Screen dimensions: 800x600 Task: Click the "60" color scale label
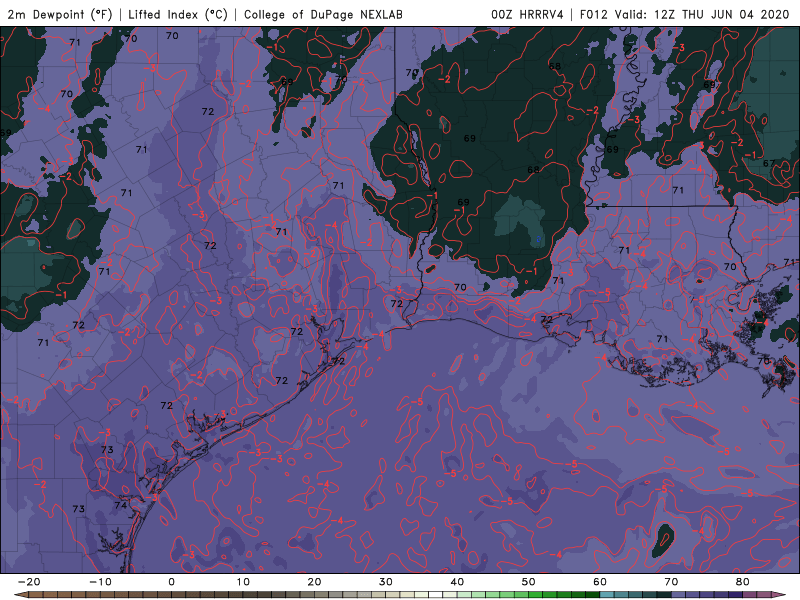click(x=600, y=582)
